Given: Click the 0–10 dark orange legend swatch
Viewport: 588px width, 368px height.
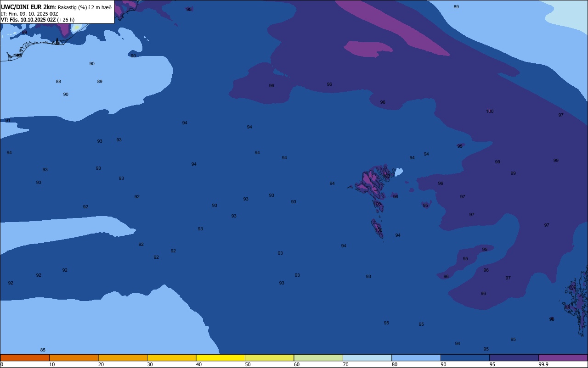Looking at the screenshot, I should (x=25, y=357).
